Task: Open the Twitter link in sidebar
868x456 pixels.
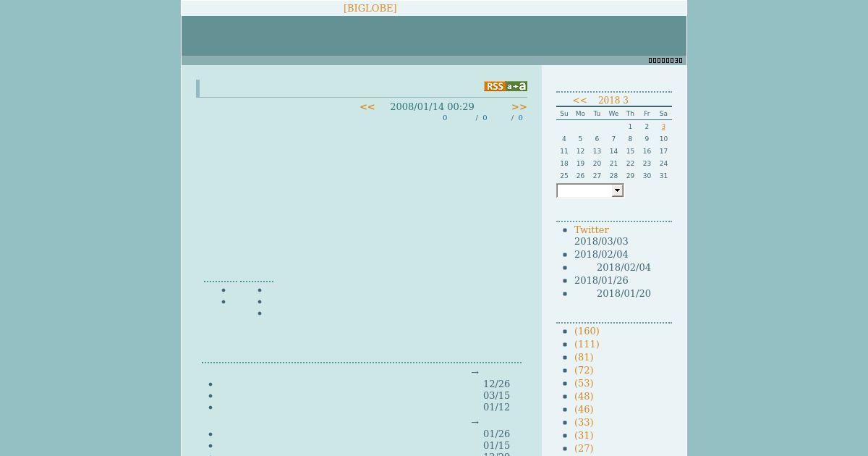Action: click(592, 229)
